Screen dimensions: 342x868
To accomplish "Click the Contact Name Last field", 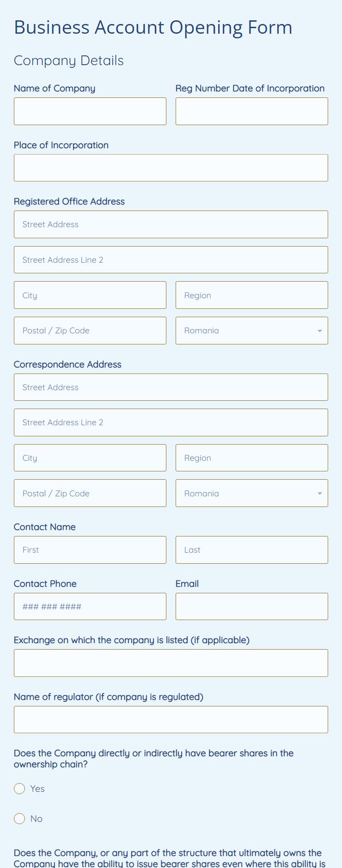I will click(251, 550).
